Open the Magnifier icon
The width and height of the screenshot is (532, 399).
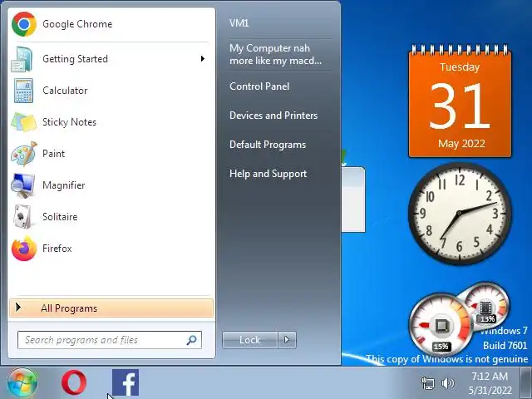[x=22, y=185]
